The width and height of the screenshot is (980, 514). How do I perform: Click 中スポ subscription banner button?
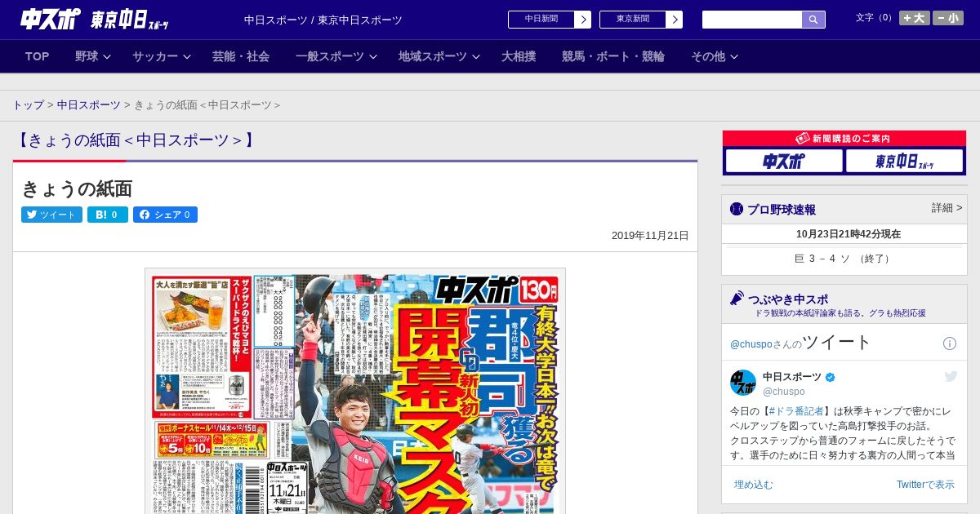point(783,161)
